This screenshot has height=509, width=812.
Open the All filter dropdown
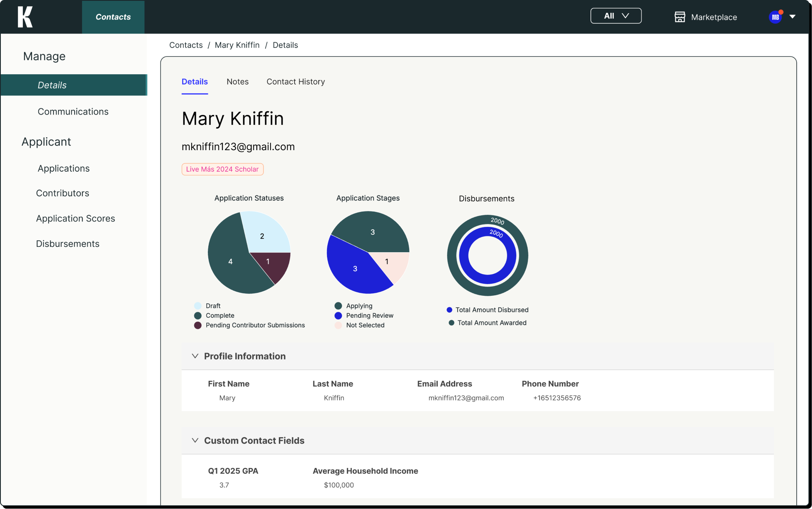pyautogui.click(x=616, y=16)
